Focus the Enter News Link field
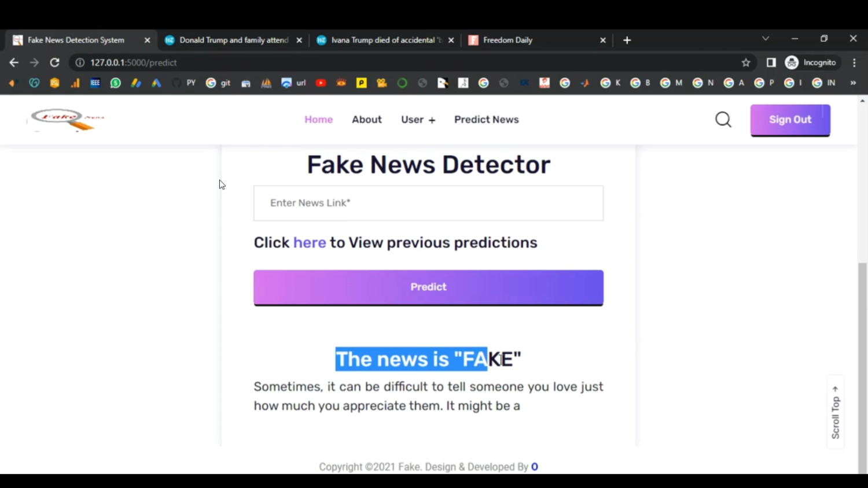868x488 pixels. [428, 203]
